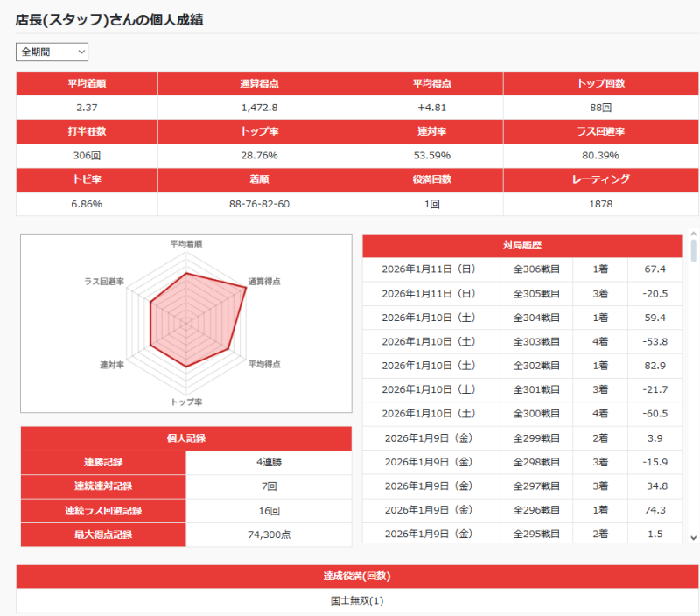Image resolution: width=700 pixels, height=616 pixels.
Task: Click the 最大得点記録 record row label
Action: (103, 534)
